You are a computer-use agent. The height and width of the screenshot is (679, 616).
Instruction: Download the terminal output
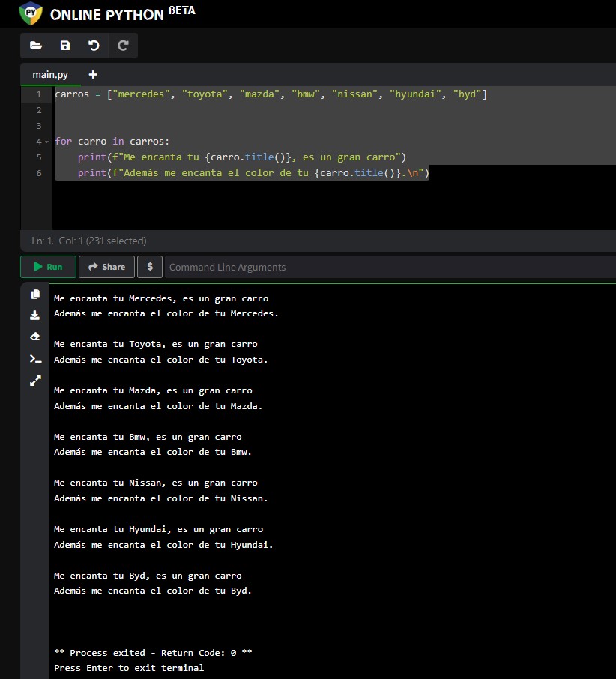coord(35,316)
